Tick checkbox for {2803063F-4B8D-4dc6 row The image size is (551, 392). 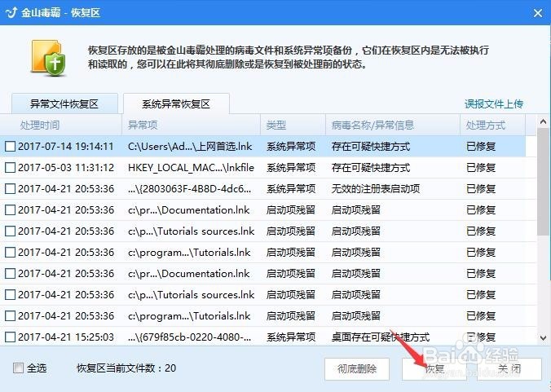coord(11,189)
